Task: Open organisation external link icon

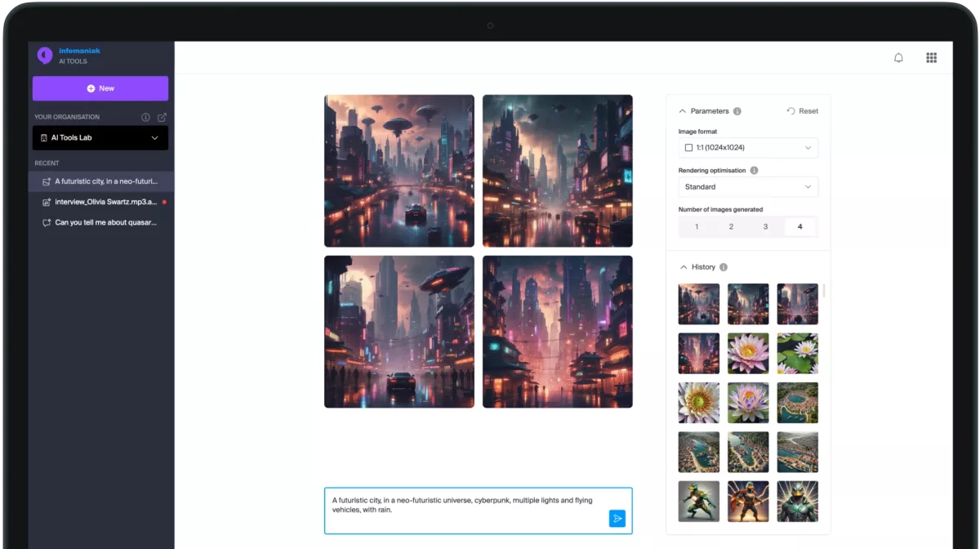Action: pyautogui.click(x=162, y=118)
